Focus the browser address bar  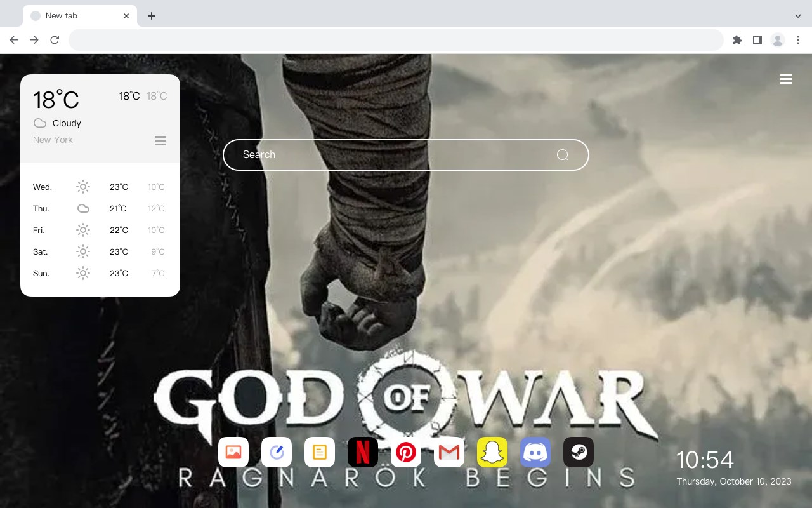coord(396,40)
